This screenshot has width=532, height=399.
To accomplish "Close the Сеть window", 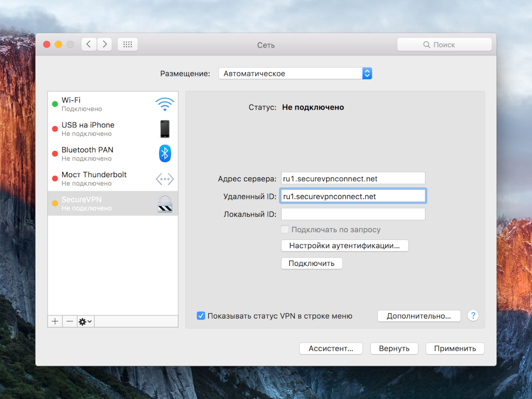I will (47, 44).
